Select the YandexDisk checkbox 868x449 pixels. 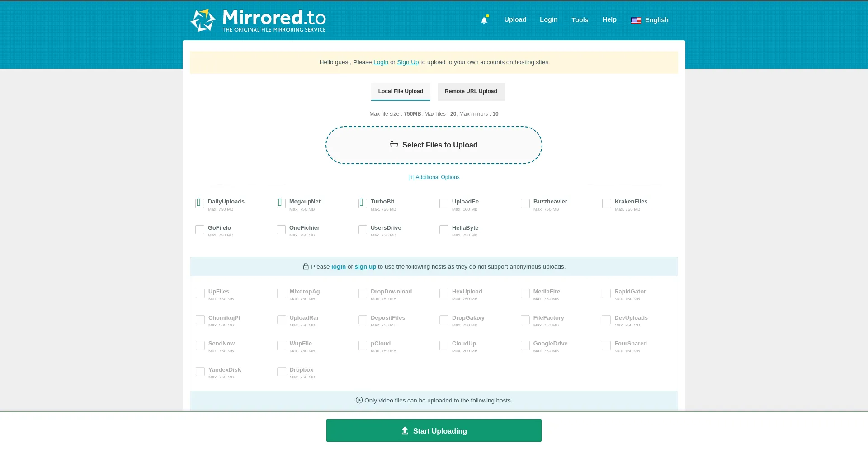(x=200, y=372)
